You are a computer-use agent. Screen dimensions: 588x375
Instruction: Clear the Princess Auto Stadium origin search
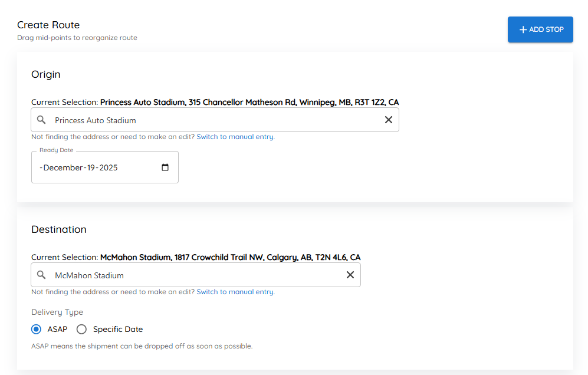coord(389,120)
